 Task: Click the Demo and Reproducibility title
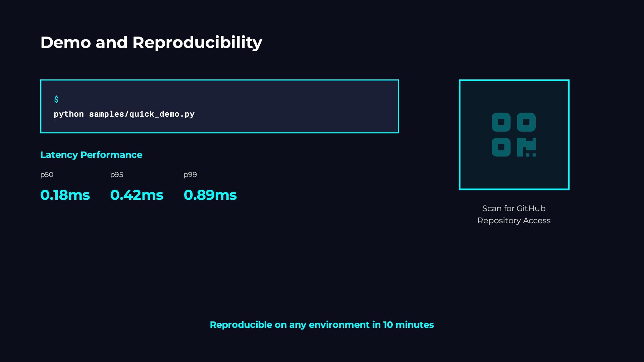pos(151,43)
